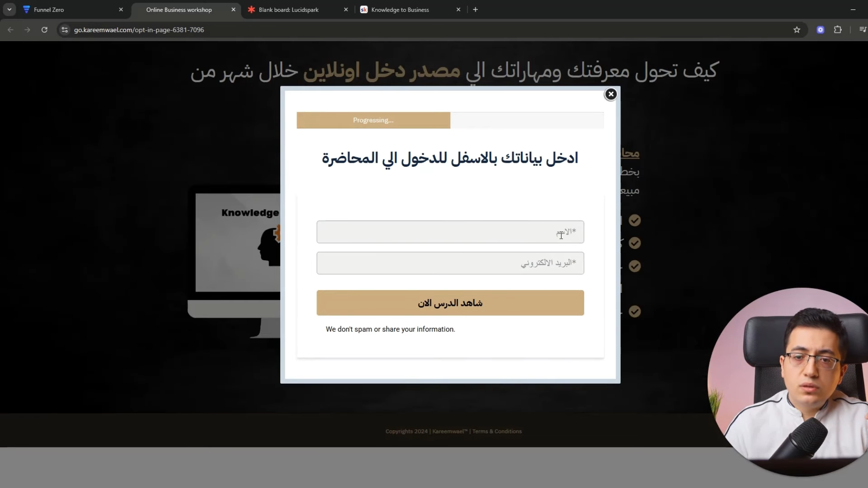This screenshot has height=488, width=868.
Task: Open a new tab with plus icon
Action: click(475, 9)
